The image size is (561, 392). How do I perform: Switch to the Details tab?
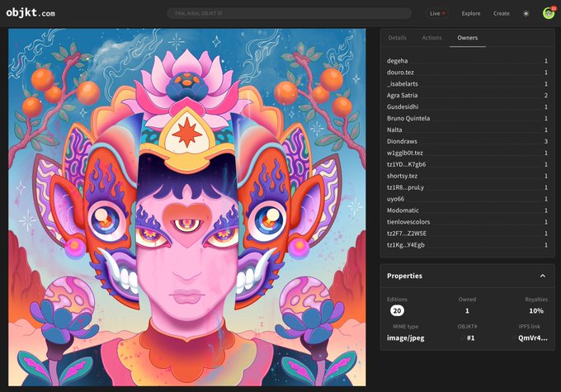pos(397,38)
